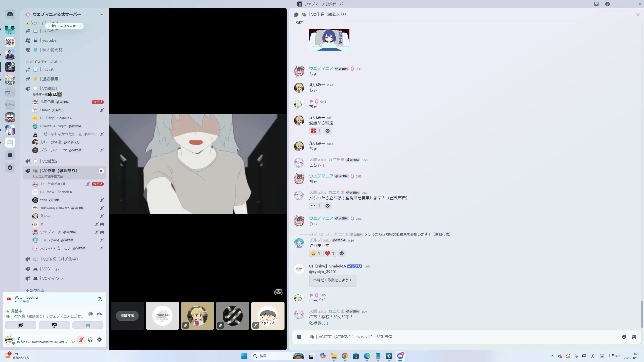
Task: Open the explore servers compass icon
Action: coord(10,168)
